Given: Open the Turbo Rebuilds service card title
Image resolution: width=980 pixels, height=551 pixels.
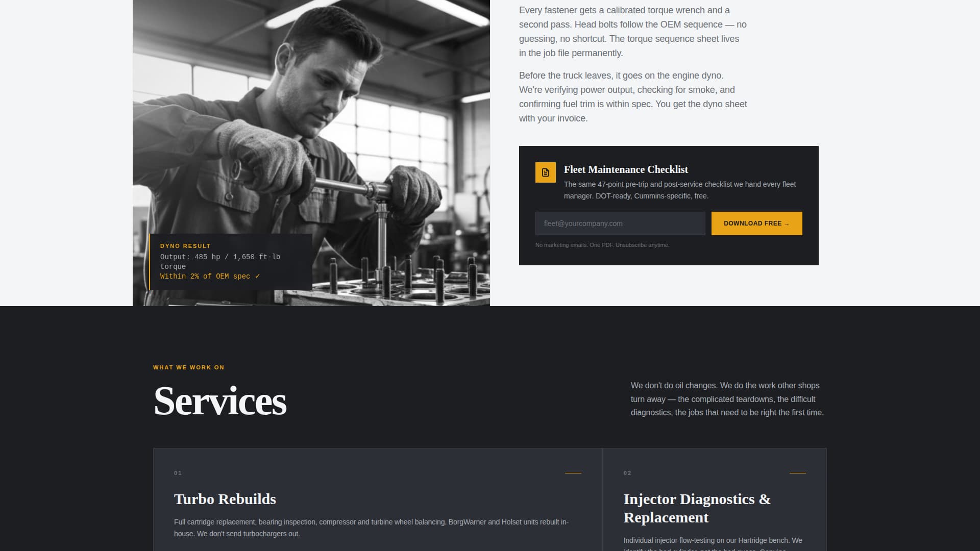Looking at the screenshot, I should (225, 499).
